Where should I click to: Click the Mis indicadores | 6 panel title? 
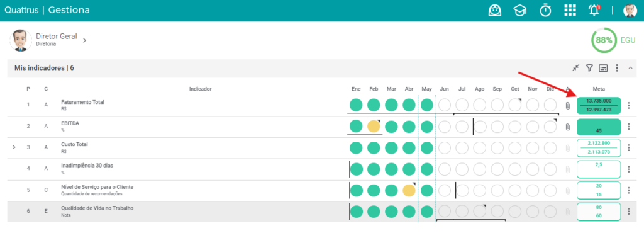point(44,68)
